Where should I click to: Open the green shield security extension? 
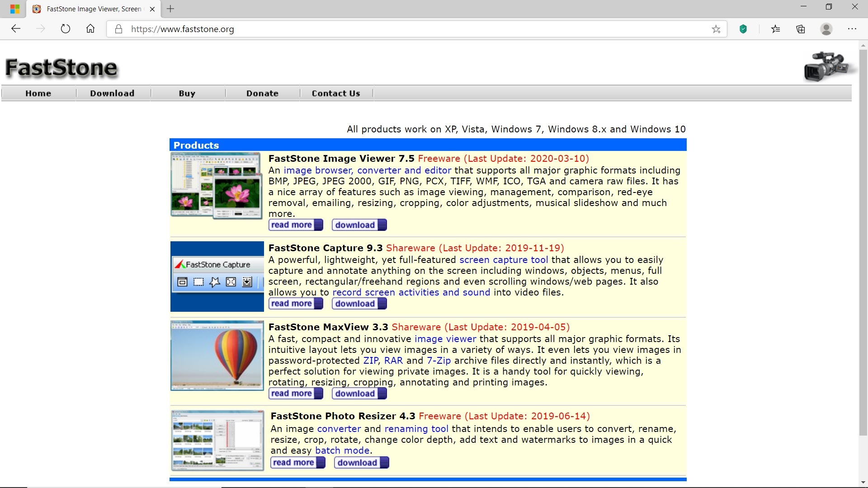(x=743, y=29)
